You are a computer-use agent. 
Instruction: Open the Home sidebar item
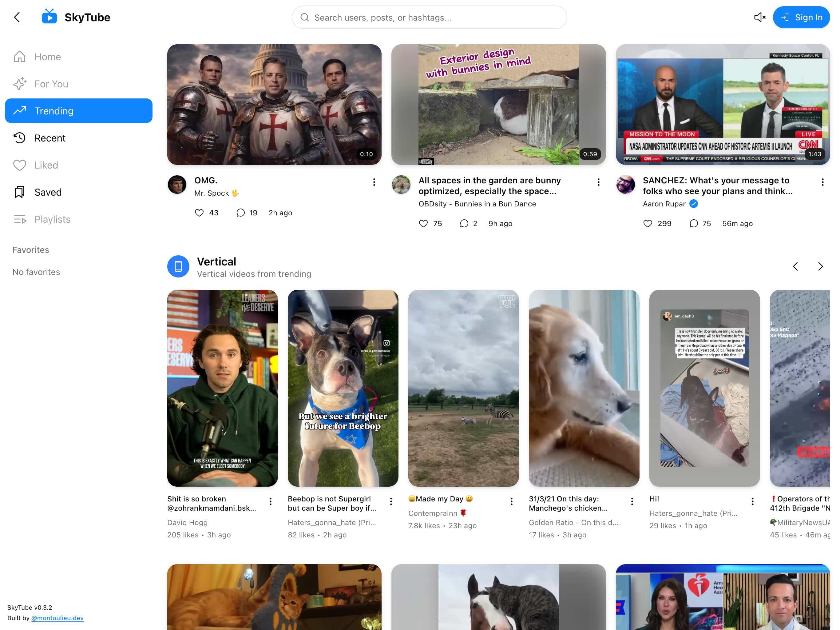coord(47,57)
